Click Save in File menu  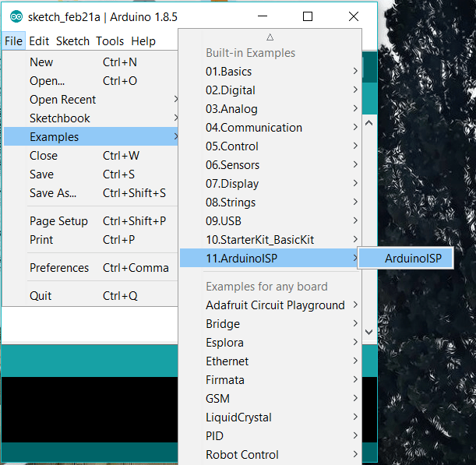tap(91, 174)
